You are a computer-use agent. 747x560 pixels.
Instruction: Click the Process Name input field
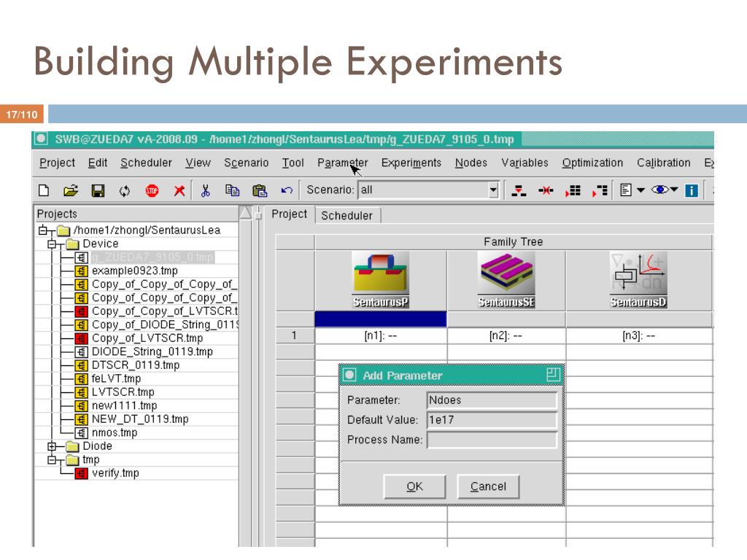pos(492,440)
